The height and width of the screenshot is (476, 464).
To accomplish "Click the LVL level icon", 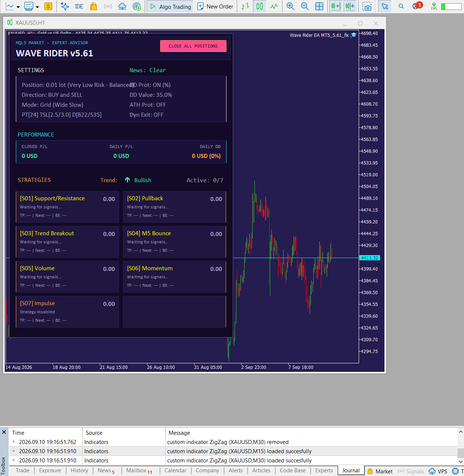I will [434, 6].
